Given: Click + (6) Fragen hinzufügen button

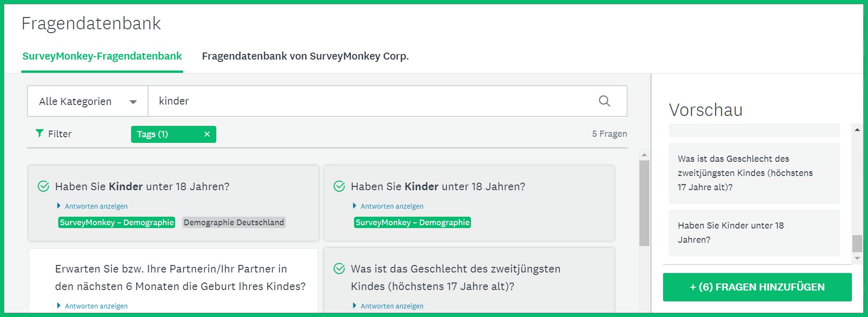Looking at the screenshot, I should (757, 287).
